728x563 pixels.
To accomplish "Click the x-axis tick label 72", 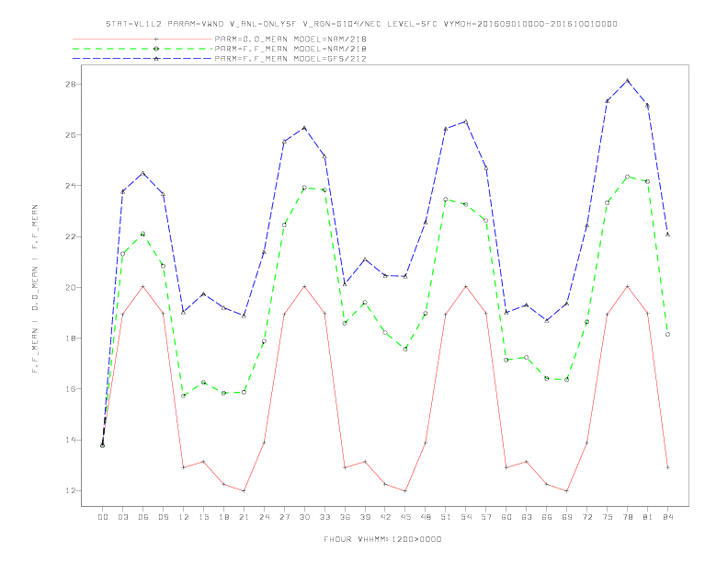I will click(587, 517).
